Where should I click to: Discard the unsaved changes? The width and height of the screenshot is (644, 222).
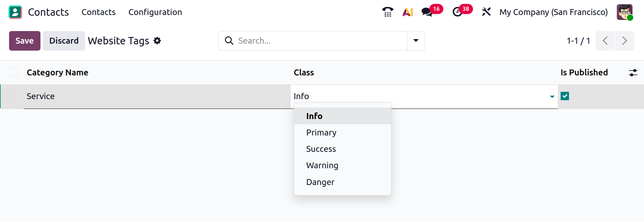pos(64,41)
